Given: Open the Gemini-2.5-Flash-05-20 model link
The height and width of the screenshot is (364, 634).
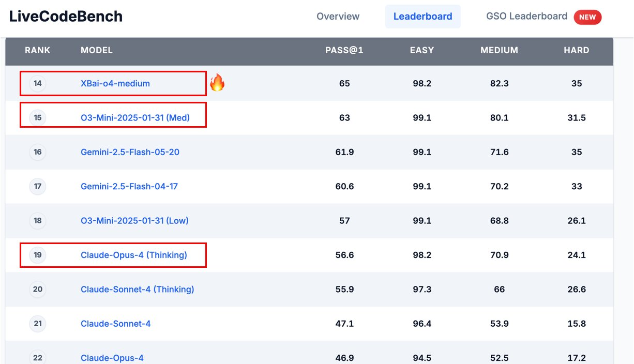Looking at the screenshot, I should coord(130,152).
